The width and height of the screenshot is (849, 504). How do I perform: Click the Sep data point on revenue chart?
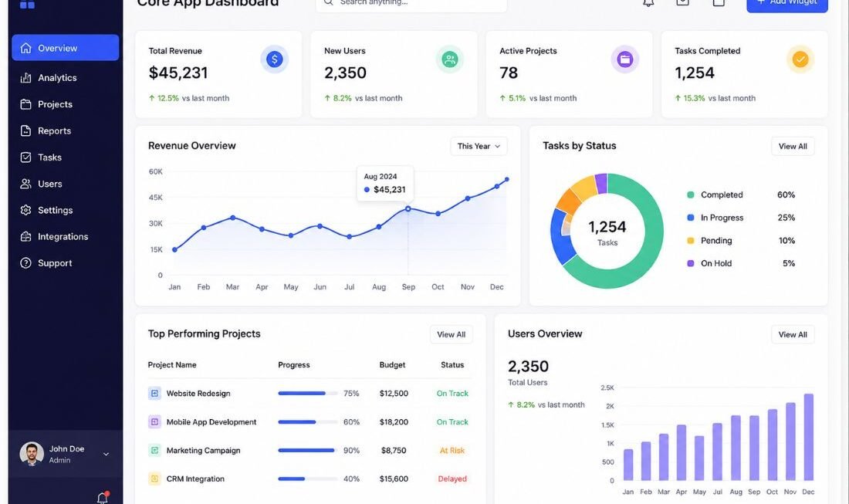[408, 208]
